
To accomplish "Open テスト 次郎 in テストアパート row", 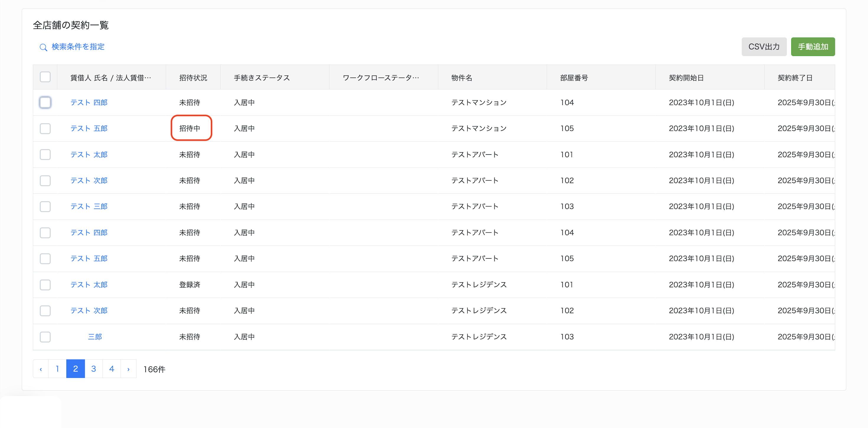I will pos(89,181).
